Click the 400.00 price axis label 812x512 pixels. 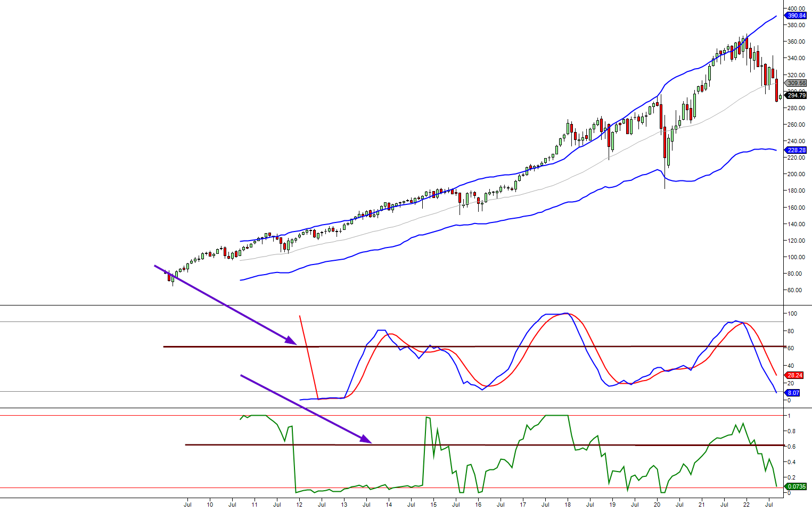pos(796,9)
